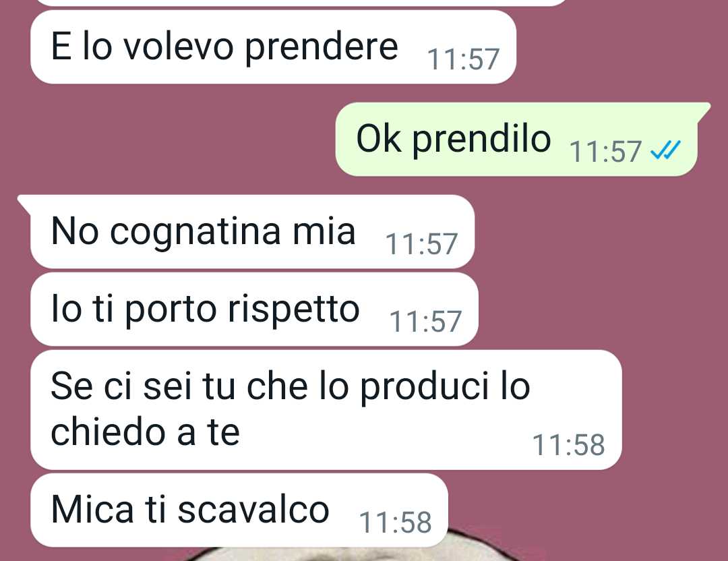This screenshot has height=561, width=728.
Task: Click the 11:58 timestamp on "Mica ti scavalco"
Action: click(x=395, y=522)
